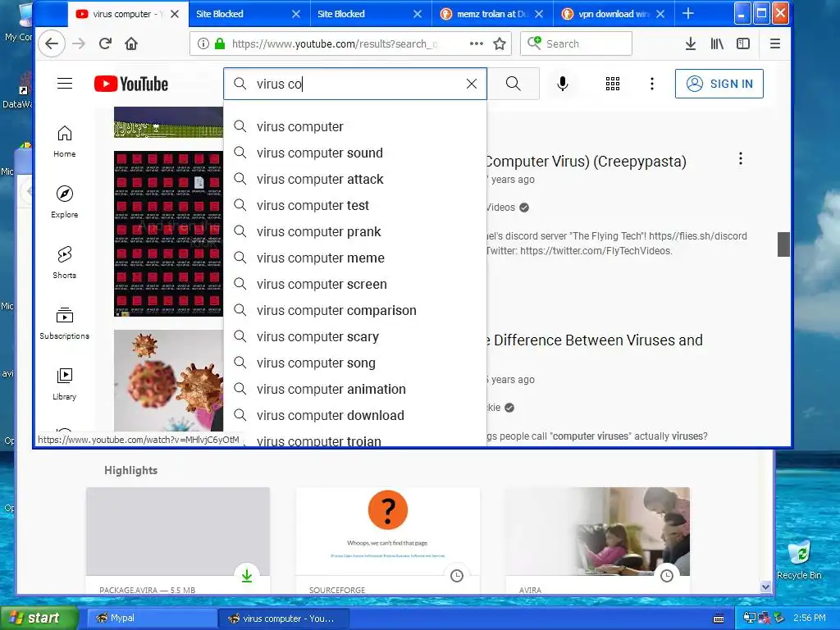The height and width of the screenshot is (630, 840).
Task: Click in the YouTube search field
Action: coord(354,84)
